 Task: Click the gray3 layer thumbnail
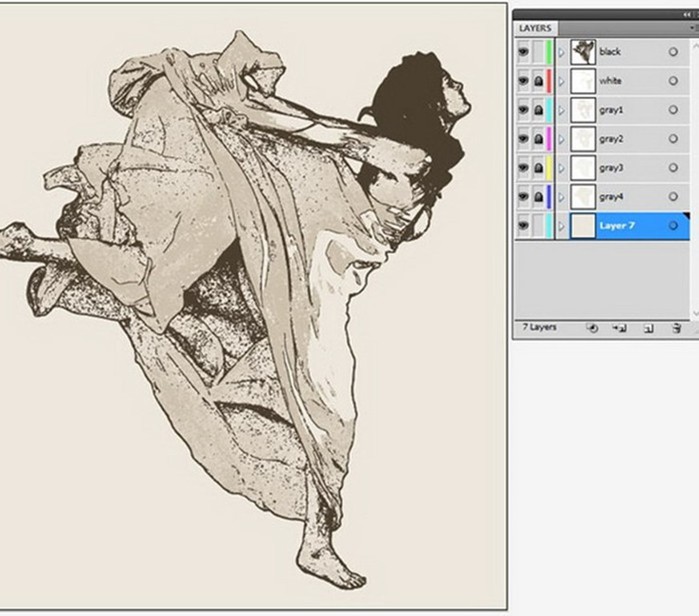click(x=582, y=168)
